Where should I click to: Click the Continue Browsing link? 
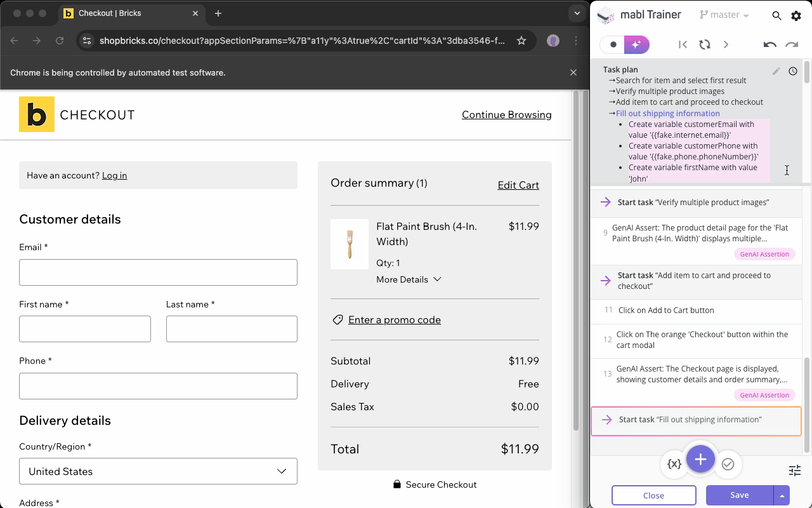(506, 115)
